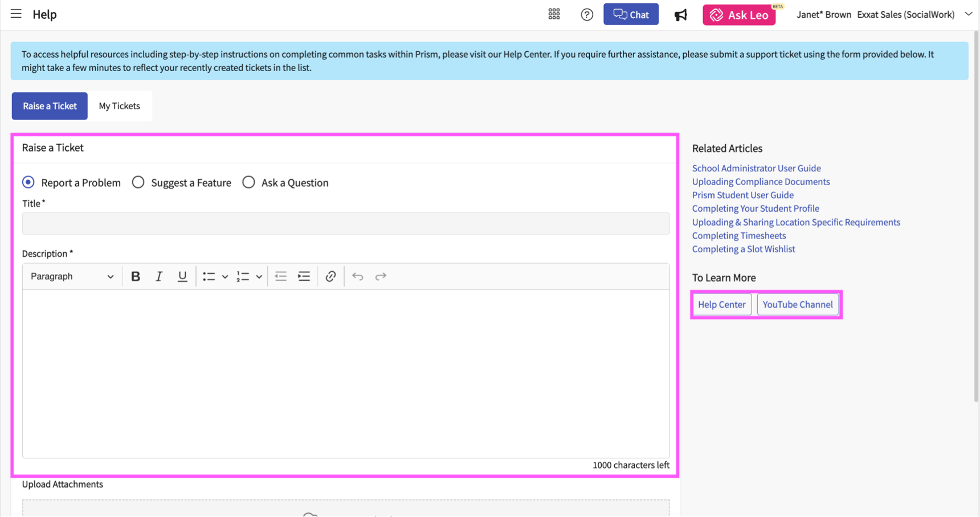
Task: Select the Report a Problem option
Action: coord(28,182)
